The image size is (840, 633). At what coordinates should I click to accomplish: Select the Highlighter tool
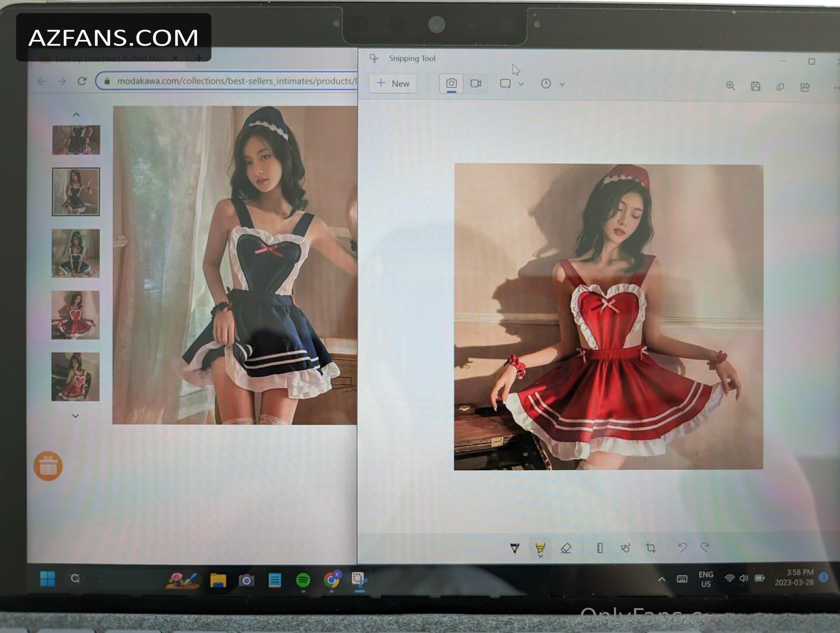540,547
